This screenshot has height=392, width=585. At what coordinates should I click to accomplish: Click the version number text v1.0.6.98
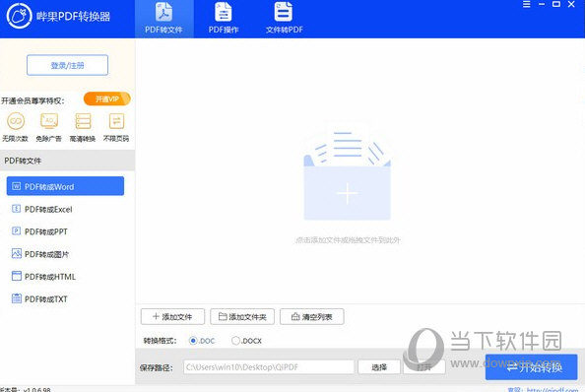(x=36, y=389)
